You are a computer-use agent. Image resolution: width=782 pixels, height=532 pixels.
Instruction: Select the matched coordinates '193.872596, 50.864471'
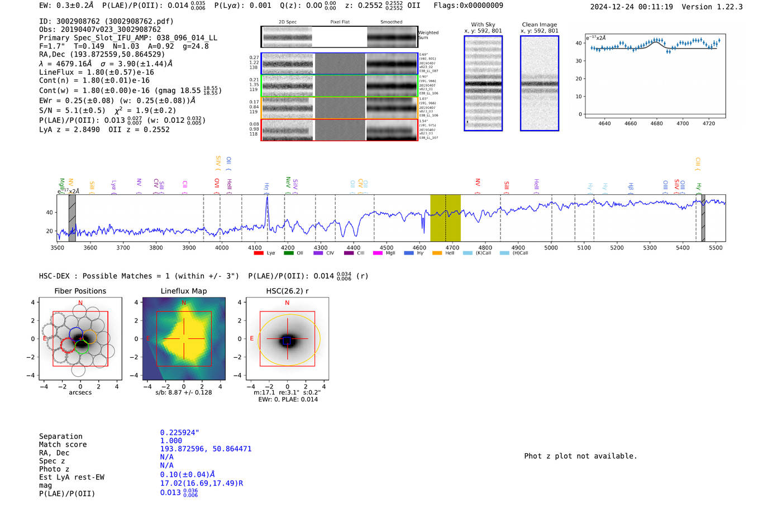click(206, 449)
